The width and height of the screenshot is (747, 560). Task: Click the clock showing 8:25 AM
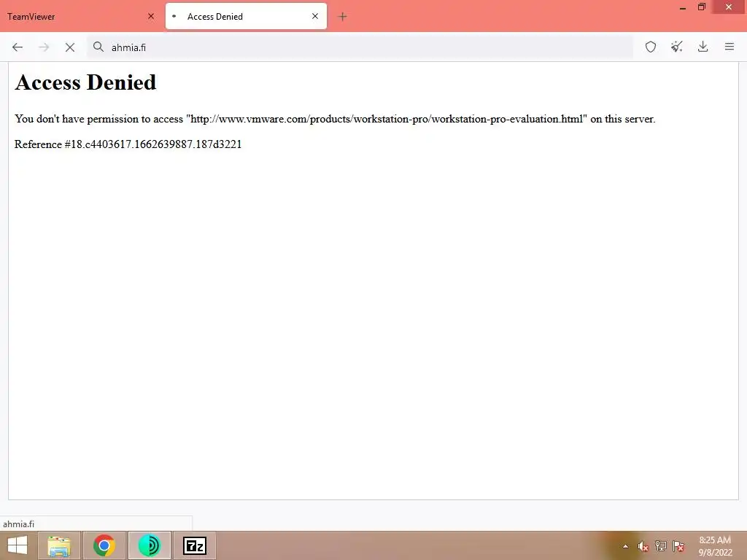(715, 540)
